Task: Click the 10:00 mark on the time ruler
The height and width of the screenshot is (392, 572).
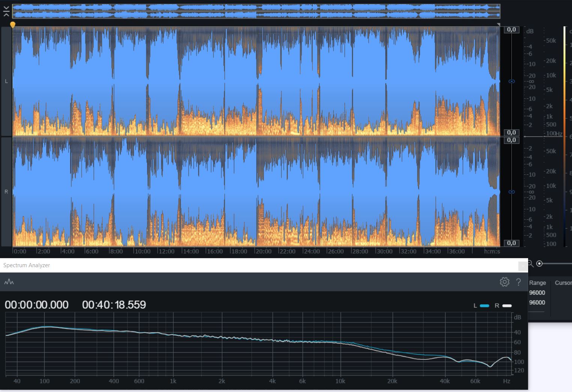Action: pos(142,251)
